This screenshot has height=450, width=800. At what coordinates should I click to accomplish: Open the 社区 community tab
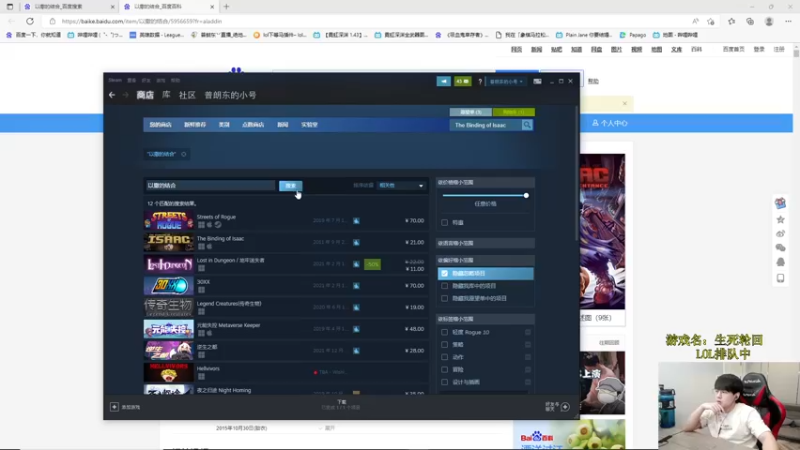[x=187, y=95]
